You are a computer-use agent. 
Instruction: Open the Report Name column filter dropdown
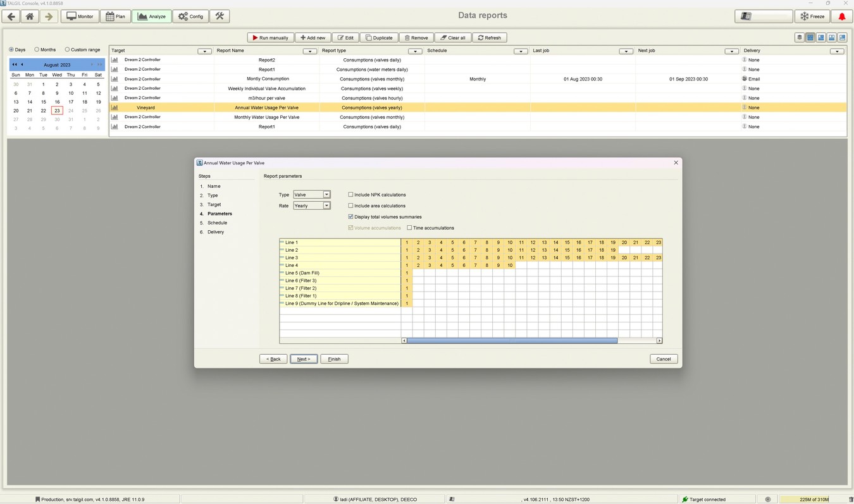pyautogui.click(x=310, y=51)
